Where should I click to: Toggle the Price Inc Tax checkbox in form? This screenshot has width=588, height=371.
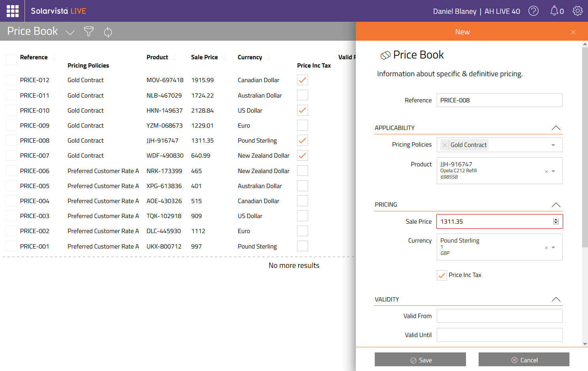[442, 275]
